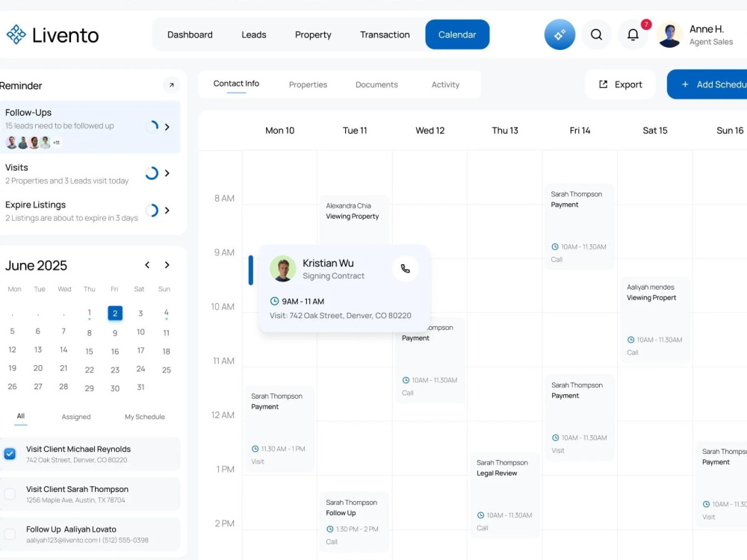This screenshot has height=560, width=747.
Task: Expand the Visits reminder chevron
Action: pyautogui.click(x=167, y=173)
